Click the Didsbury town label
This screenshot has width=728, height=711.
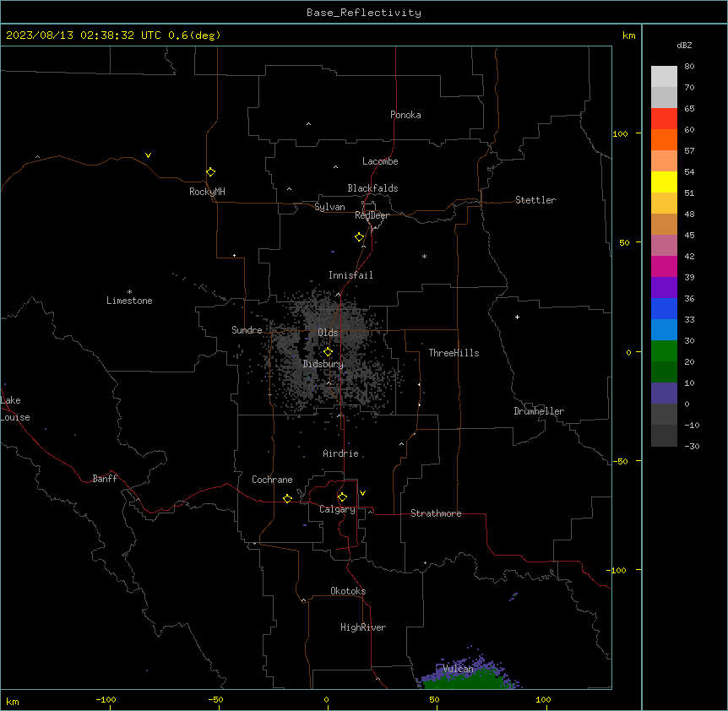[323, 364]
